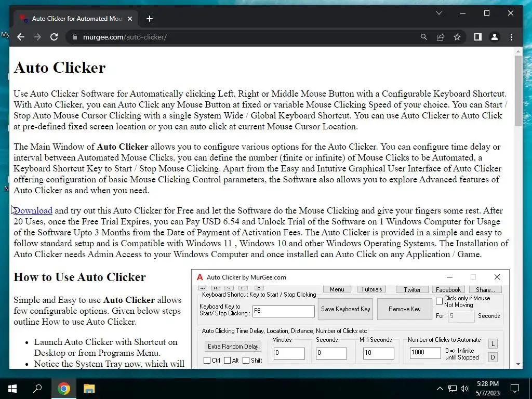Image resolution: width=532 pixels, height=399 pixels.
Task: Click the "Launch Auto Clicker with Shortcut" bullet
Action: click(106, 347)
